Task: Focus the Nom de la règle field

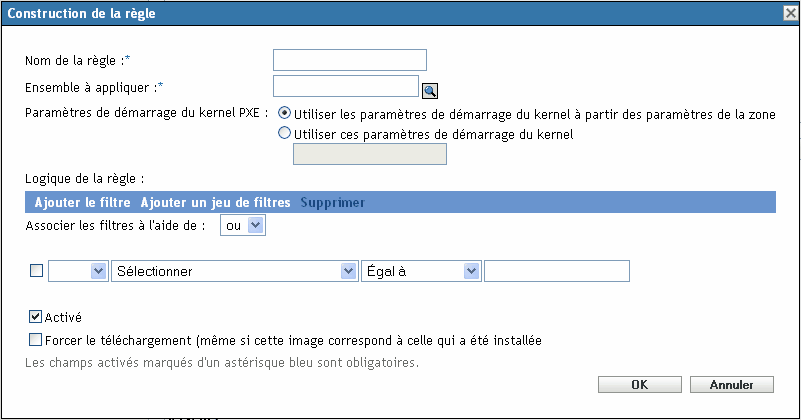Action: coord(349,60)
